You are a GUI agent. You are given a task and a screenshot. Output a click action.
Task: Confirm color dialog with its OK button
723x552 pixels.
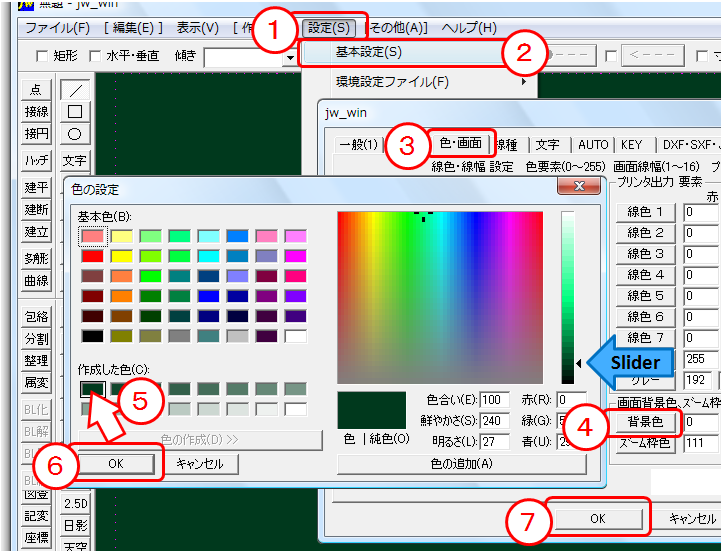pos(115,464)
